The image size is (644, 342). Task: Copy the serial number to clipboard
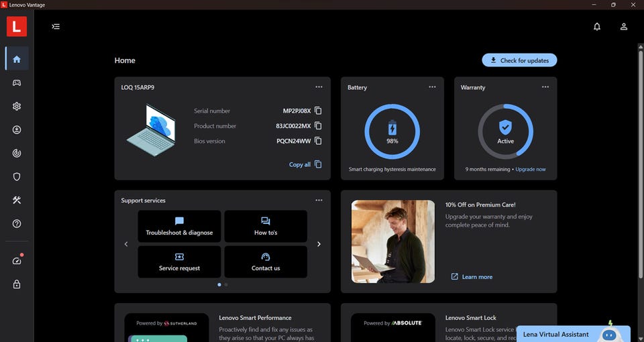coord(318,111)
